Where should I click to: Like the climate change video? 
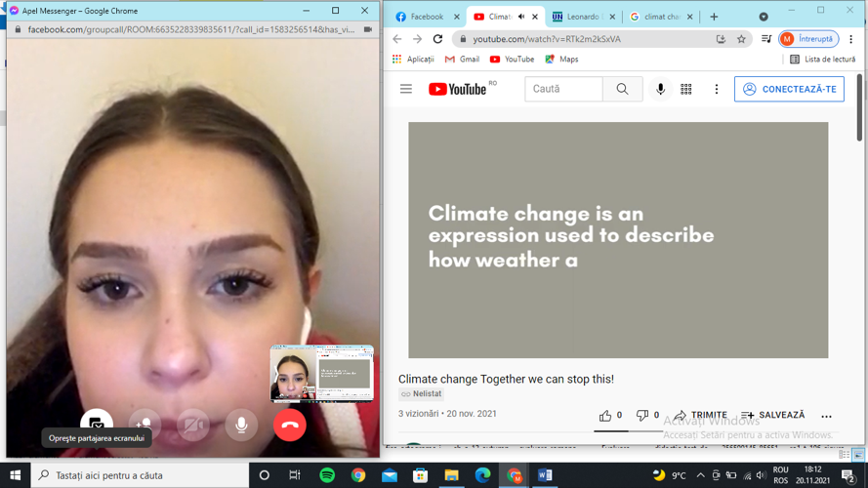tap(605, 416)
